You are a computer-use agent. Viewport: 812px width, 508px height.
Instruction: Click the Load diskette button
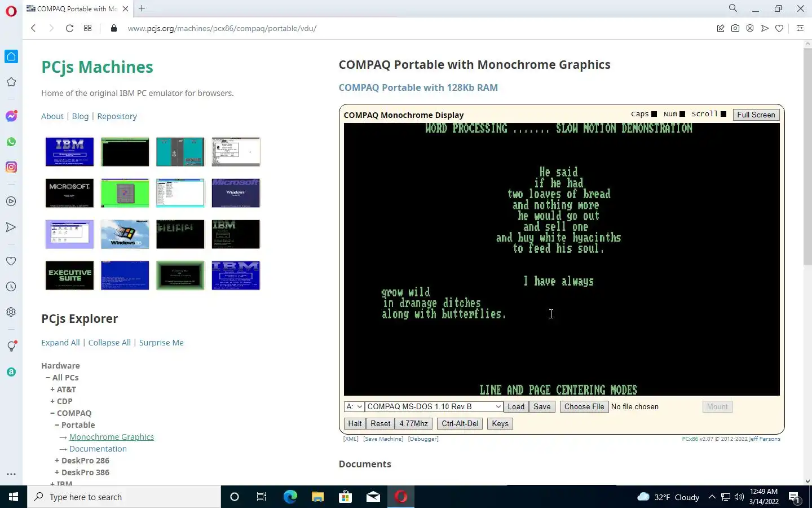[x=516, y=406]
